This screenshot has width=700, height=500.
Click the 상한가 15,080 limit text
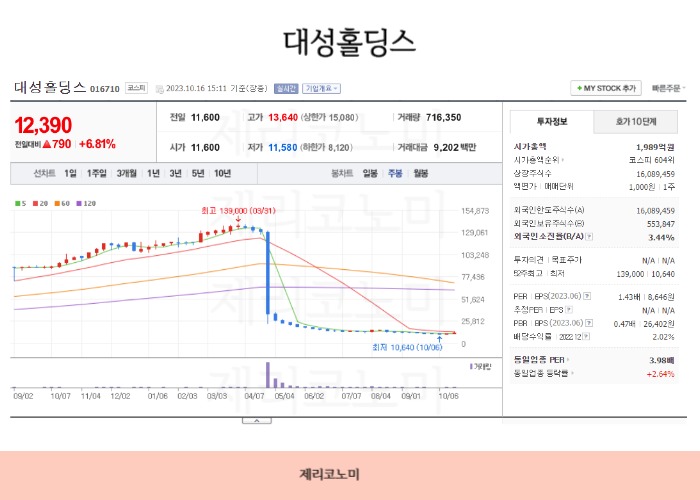tap(329, 117)
